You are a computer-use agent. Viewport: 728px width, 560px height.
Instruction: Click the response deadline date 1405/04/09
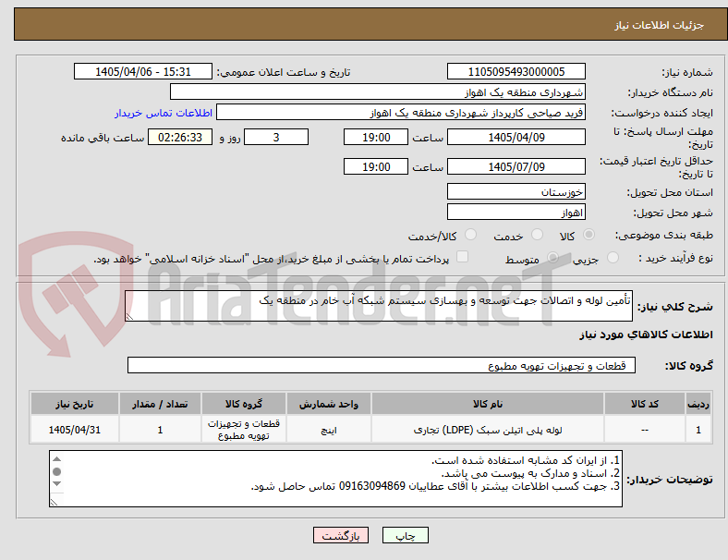tap(516, 137)
